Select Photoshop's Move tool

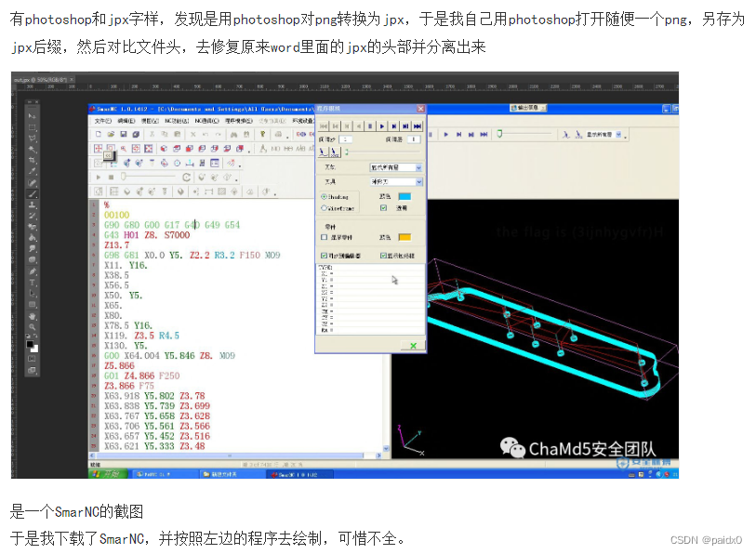[x=32, y=116]
